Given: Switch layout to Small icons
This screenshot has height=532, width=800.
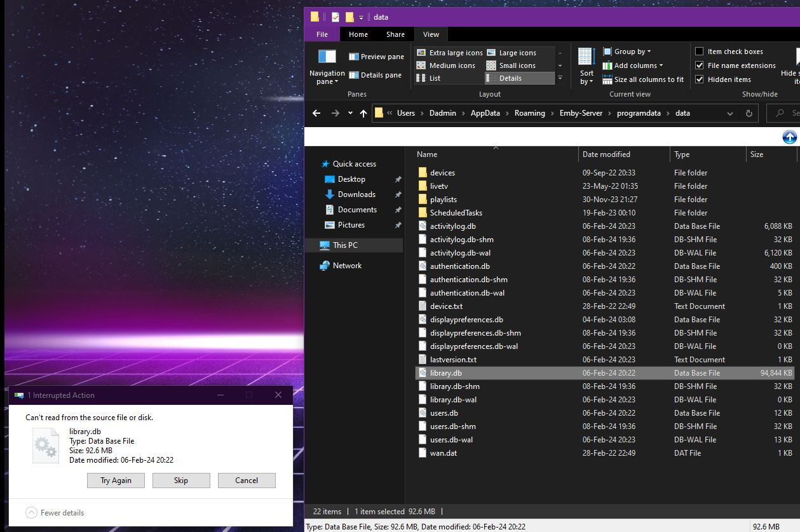Looking at the screenshot, I should 511,65.
